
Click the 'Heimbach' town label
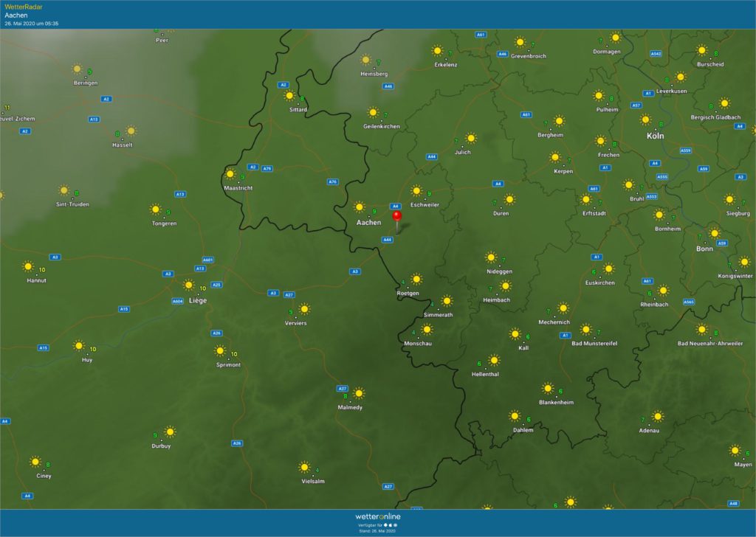tap(497, 299)
